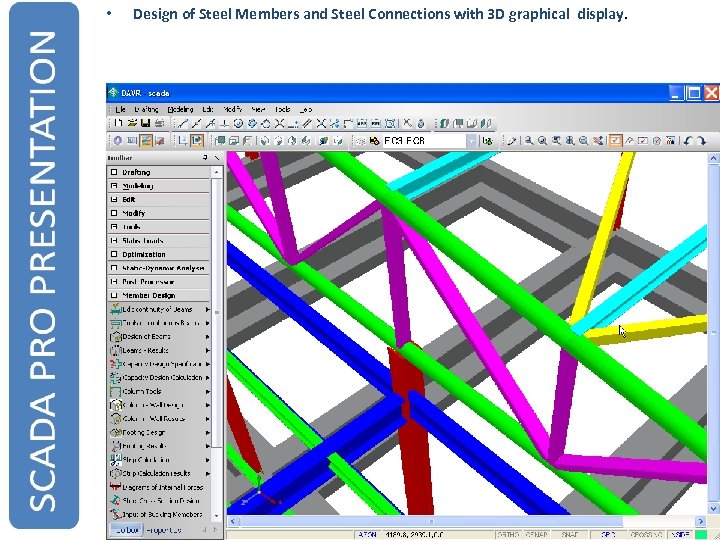Open the Slabs-Loads section
Viewport: 720px width, 540px height.
point(158,241)
